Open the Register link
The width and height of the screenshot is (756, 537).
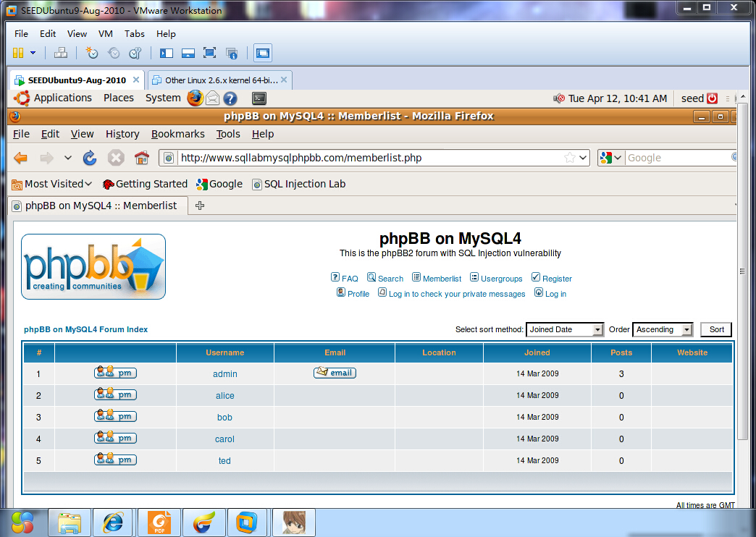point(552,278)
